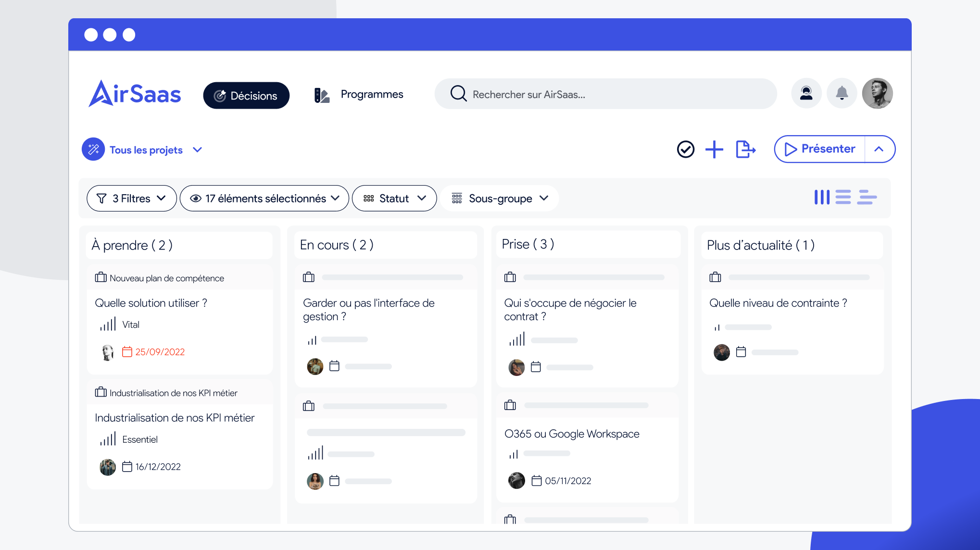Screen dimensions: 980x550
Task: Open the user profile avatar
Action: pos(877,93)
